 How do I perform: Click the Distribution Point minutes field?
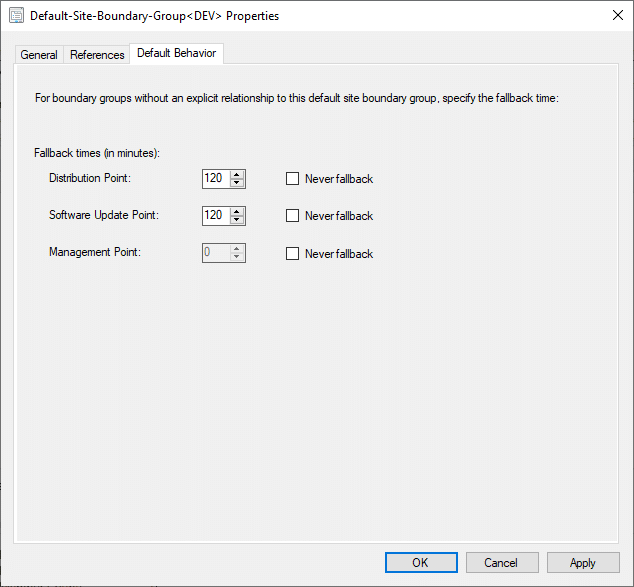tap(215, 179)
